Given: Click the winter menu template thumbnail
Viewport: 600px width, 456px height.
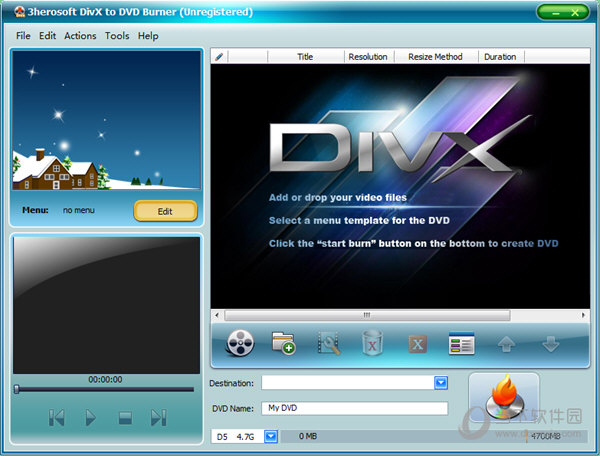Looking at the screenshot, I should [106, 120].
